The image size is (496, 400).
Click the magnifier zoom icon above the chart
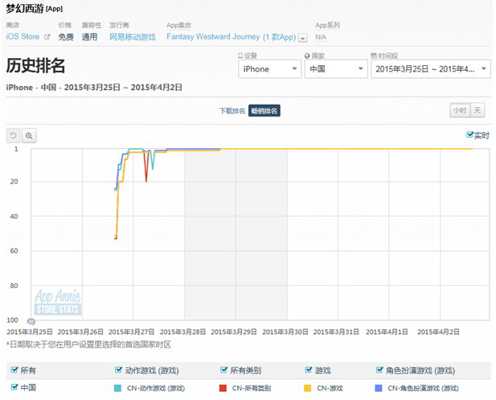coord(29,136)
